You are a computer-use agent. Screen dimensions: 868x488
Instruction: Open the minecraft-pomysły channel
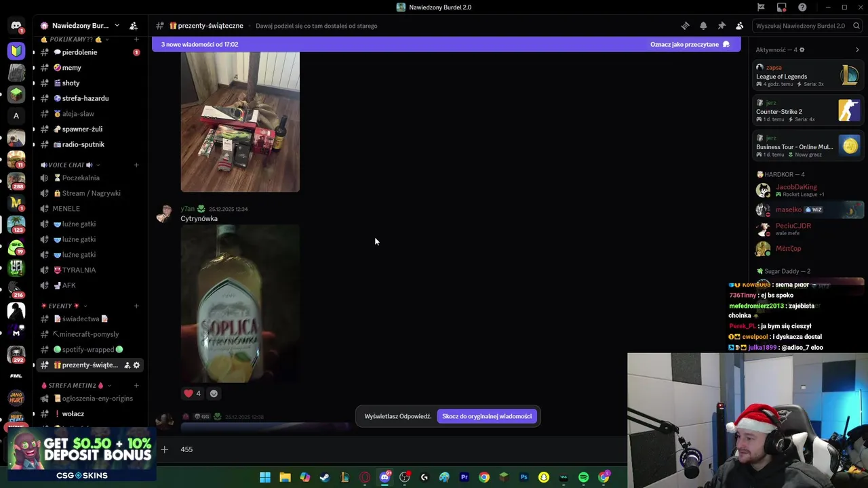click(90, 334)
